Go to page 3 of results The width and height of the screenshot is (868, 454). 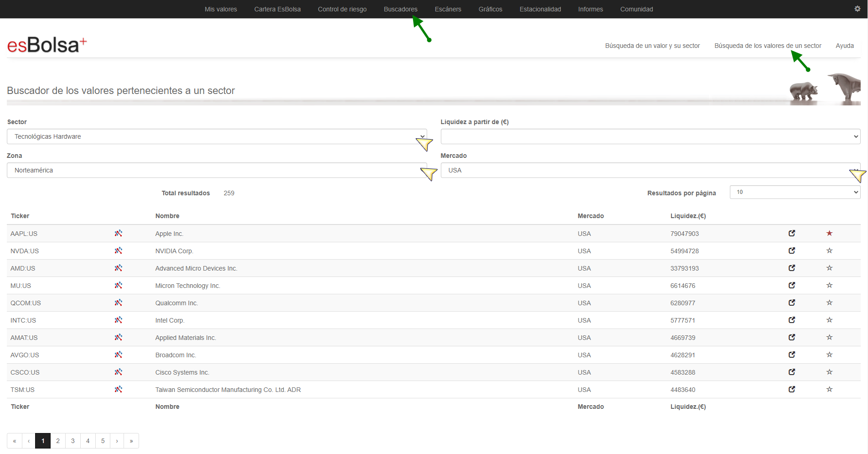pos(73,441)
